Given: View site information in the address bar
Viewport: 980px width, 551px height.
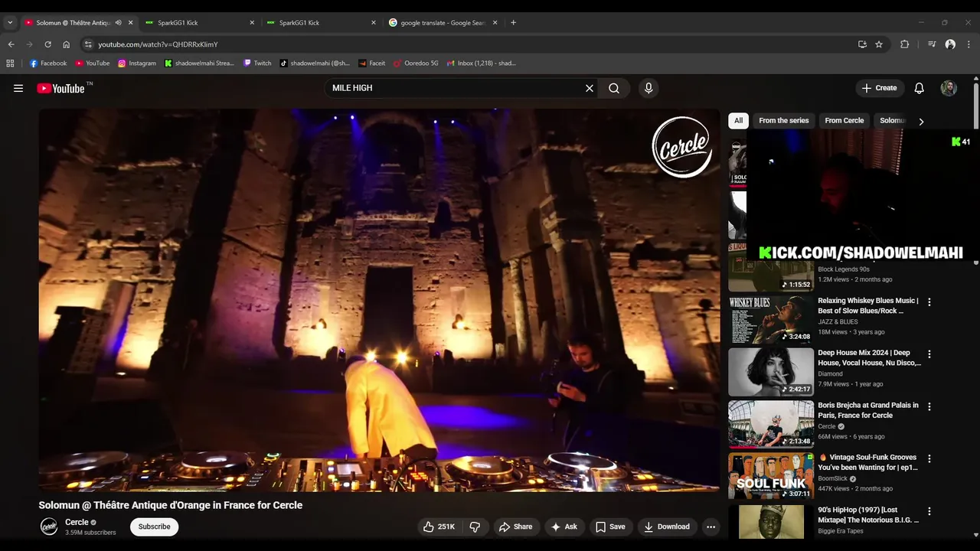Looking at the screenshot, I should (88, 44).
